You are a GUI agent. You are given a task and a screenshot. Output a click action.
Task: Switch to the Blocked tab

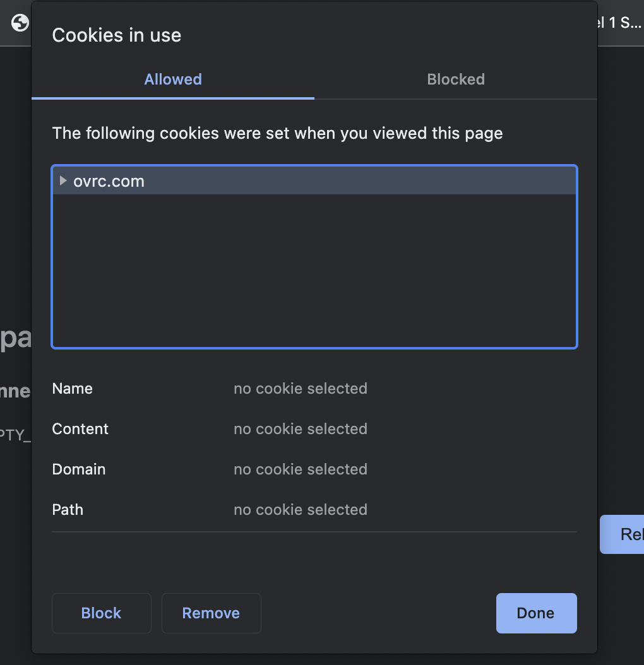(x=456, y=79)
